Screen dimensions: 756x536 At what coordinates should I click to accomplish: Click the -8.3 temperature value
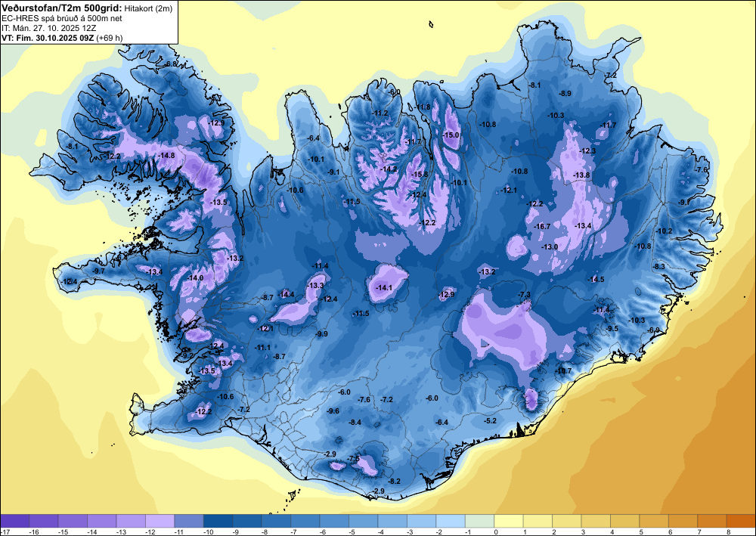click(659, 267)
